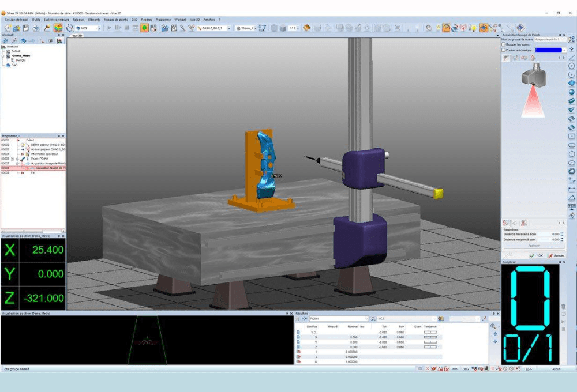Open the MCS coordinate system dropdown
Viewport: 577px width, 392px height.
tap(99, 28)
